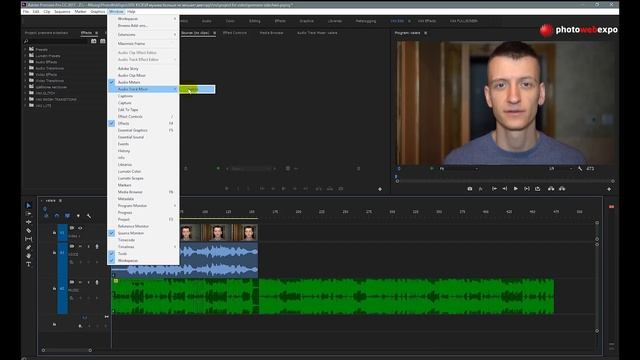The width and height of the screenshot is (640, 360).
Task: Uncheck Audio Meters in Window menu
Action: coord(143,82)
